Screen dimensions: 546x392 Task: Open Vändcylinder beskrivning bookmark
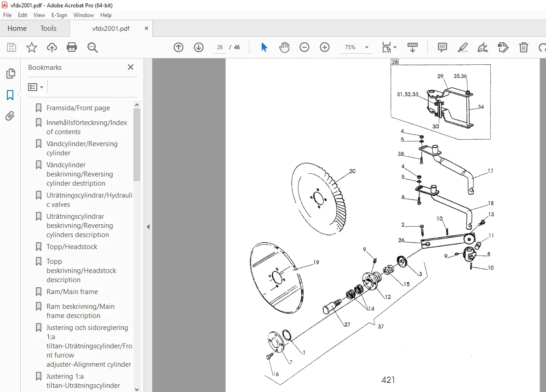80,174
